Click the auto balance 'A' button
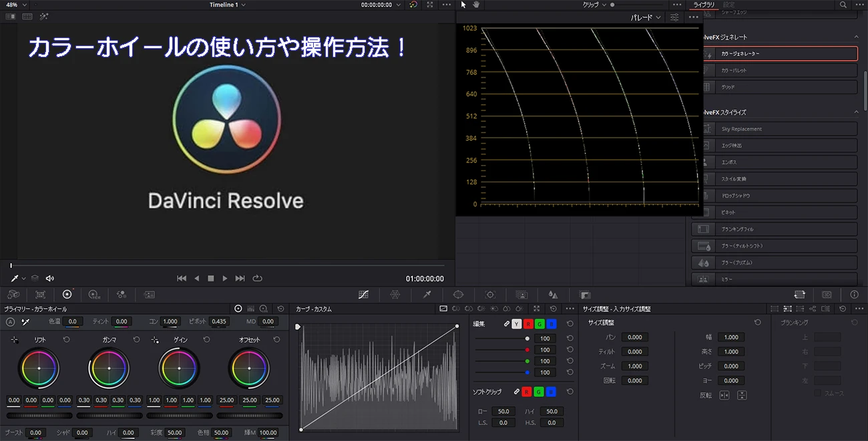Screen dimensions: 868x441 click(x=10, y=321)
